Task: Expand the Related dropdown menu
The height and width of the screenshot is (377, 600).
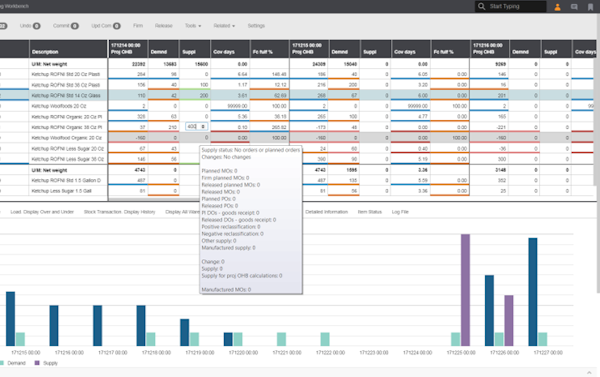Action: [x=224, y=26]
